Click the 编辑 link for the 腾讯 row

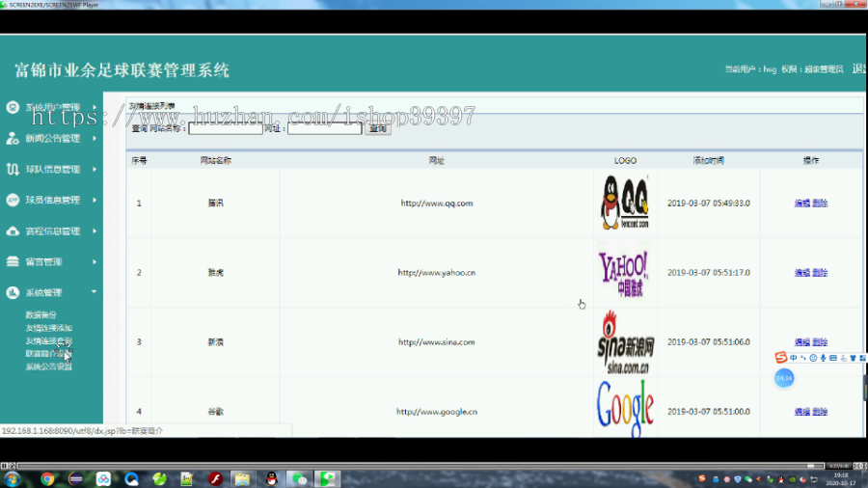[801, 203]
